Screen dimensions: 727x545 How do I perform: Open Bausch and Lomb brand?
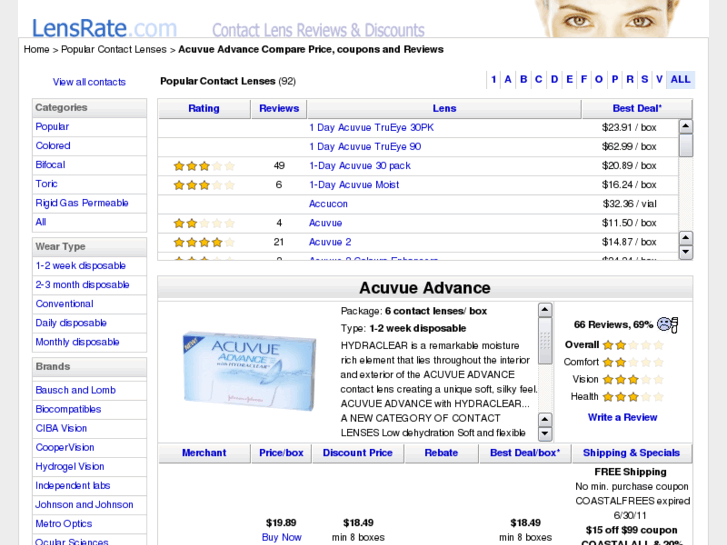pyautogui.click(x=76, y=390)
